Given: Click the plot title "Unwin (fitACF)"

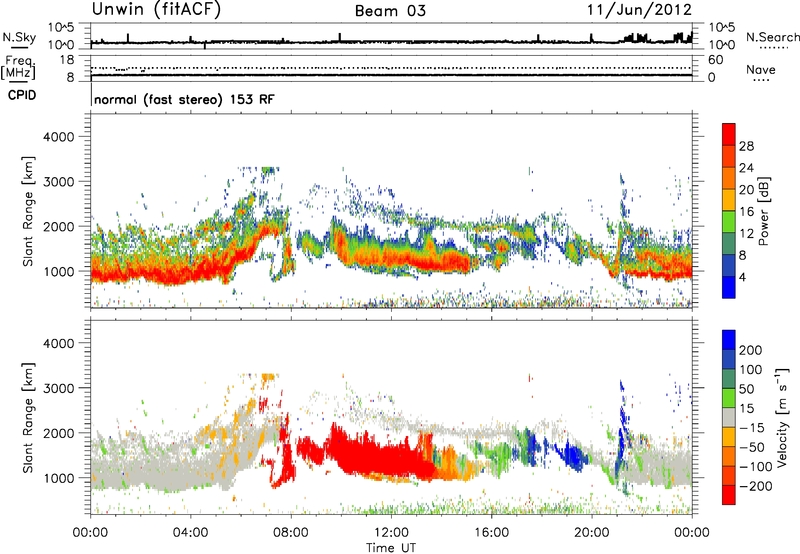Looking at the screenshot, I should (156, 9).
